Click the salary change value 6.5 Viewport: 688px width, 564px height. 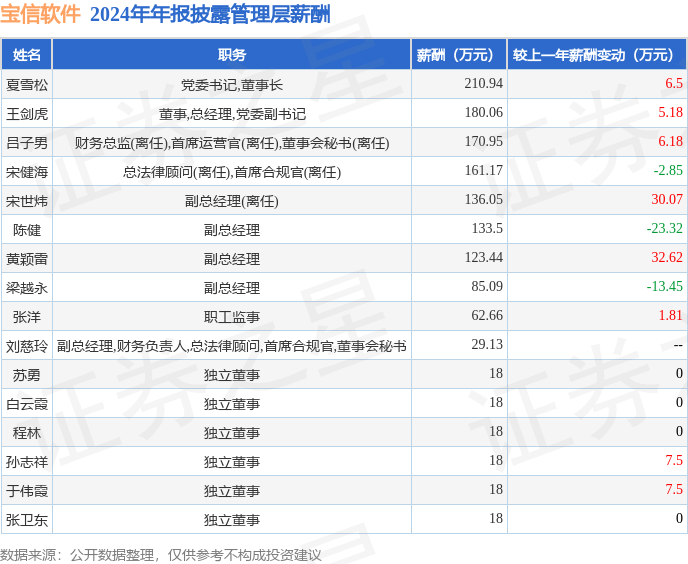(674, 83)
